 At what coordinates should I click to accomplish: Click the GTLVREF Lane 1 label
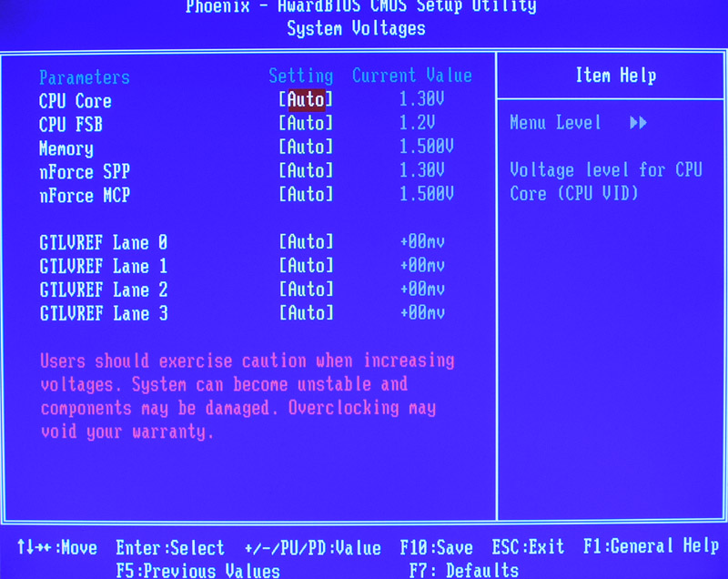[x=103, y=267]
